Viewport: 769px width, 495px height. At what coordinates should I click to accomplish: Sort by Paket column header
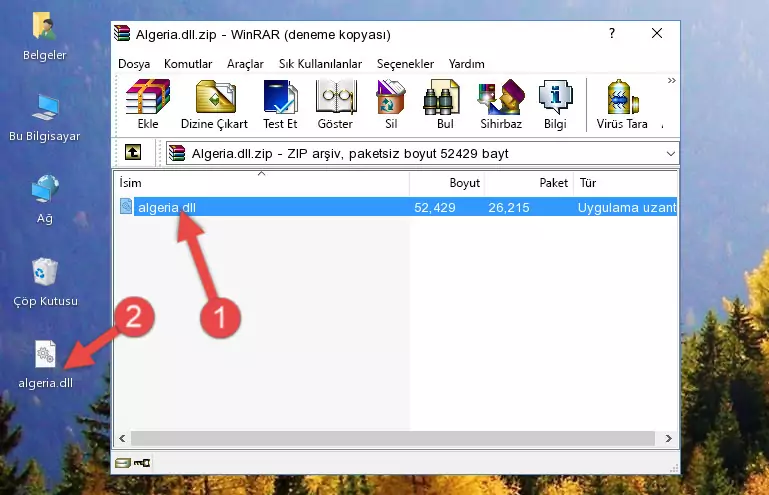[529, 183]
